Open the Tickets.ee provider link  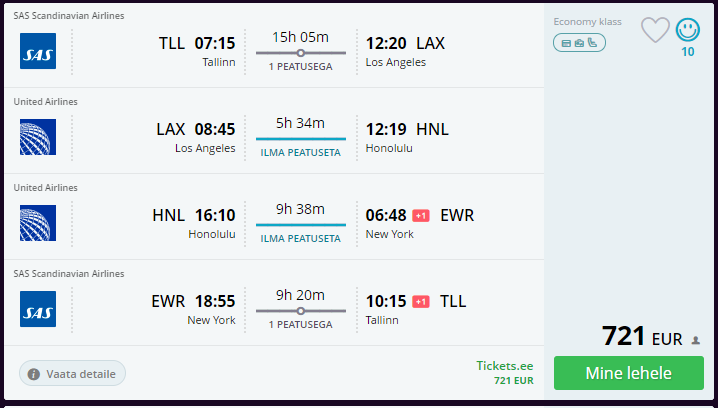tap(505, 366)
